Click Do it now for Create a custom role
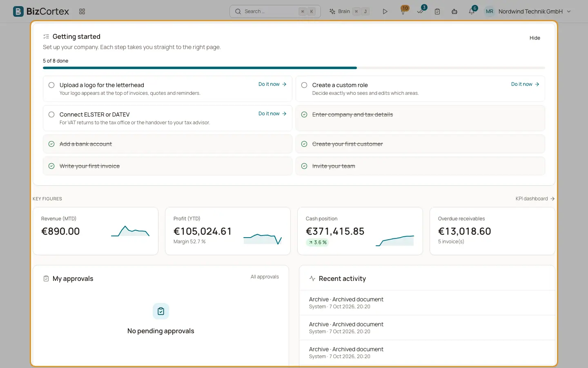The height and width of the screenshot is (368, 588). (525, 84)
